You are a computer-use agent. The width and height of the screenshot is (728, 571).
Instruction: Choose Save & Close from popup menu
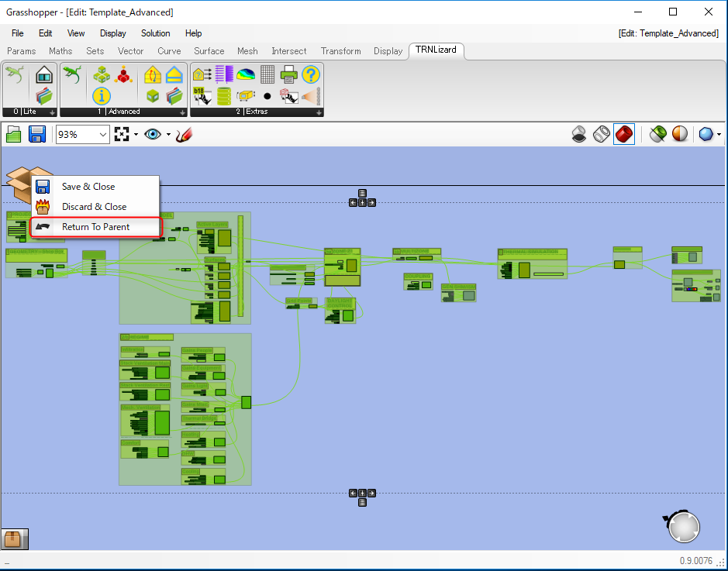coord(95,187)
